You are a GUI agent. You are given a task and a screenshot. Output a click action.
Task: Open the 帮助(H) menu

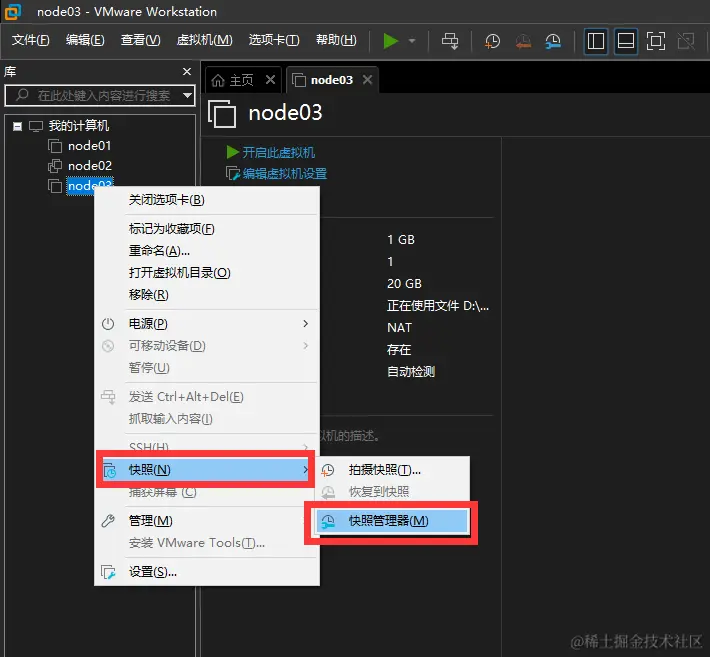(x=336, y=40)
